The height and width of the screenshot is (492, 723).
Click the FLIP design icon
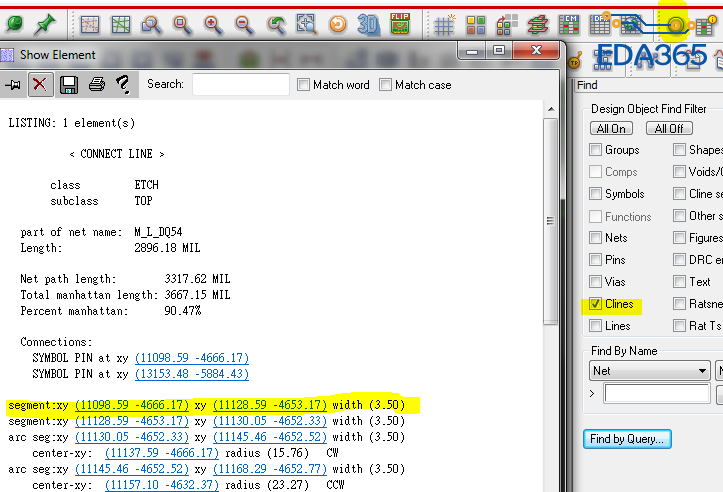400,24
